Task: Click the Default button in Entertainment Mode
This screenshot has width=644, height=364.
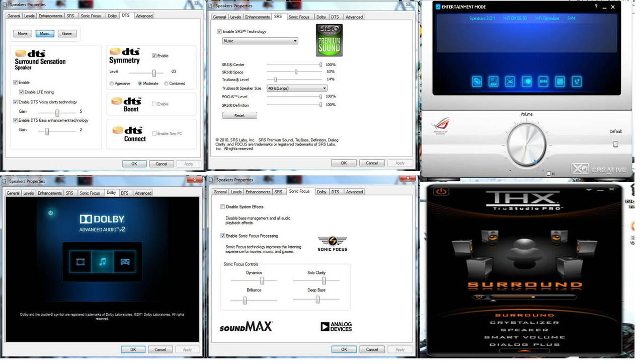Action: tap(615, 144)
